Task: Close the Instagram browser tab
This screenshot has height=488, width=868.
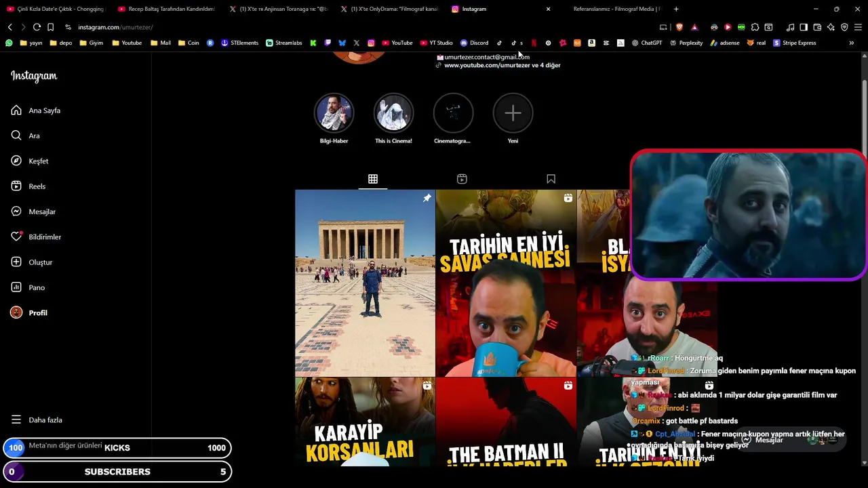Action: (548, 9)
